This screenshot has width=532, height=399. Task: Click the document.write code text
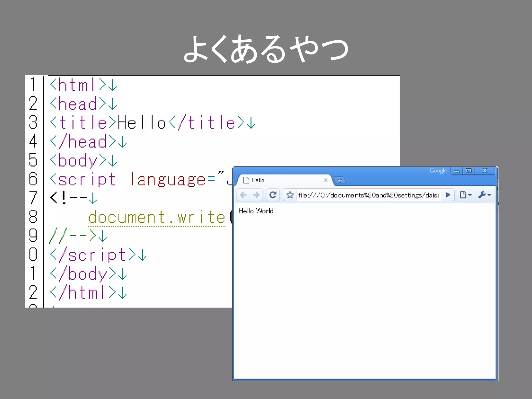point(157,217)
